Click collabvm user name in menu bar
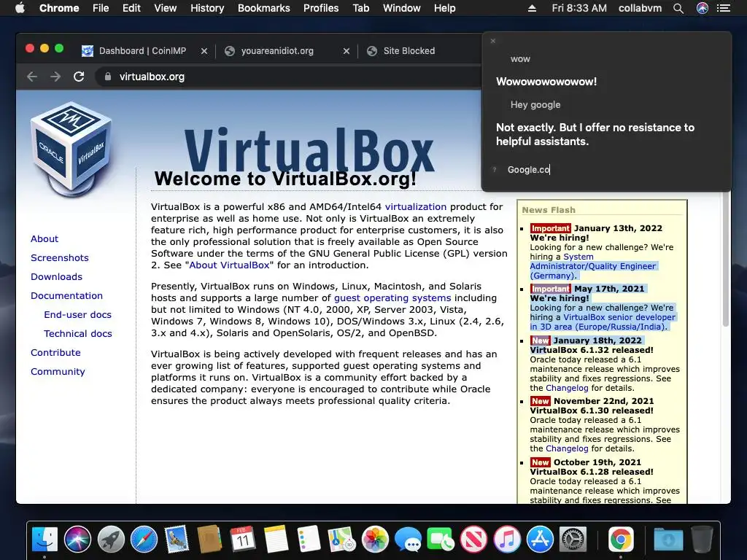This screenshot has height=560, width=747. tap(640, 8)
